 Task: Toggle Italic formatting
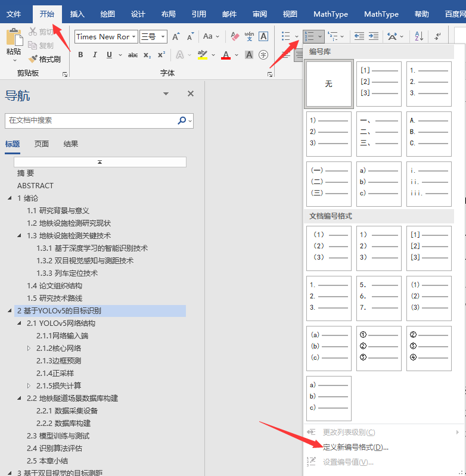tap(95, 55)
